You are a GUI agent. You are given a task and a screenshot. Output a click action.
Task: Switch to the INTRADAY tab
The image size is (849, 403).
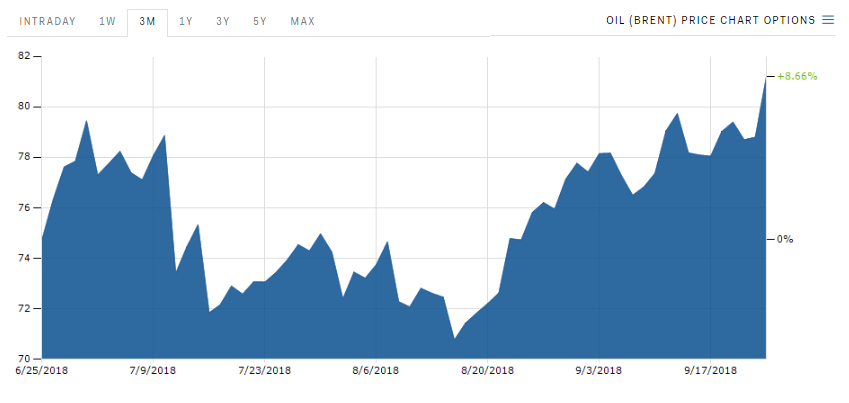[x=48, y=22]
